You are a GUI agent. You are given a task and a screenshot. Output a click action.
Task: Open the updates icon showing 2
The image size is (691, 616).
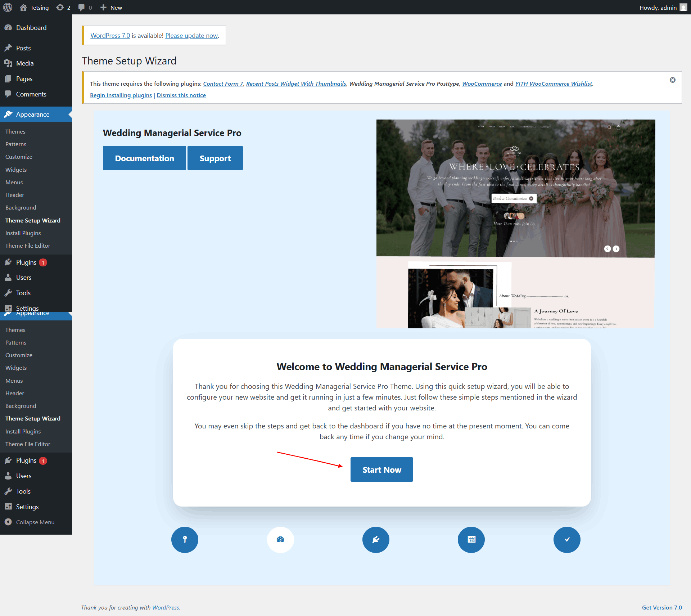[63, 8]
